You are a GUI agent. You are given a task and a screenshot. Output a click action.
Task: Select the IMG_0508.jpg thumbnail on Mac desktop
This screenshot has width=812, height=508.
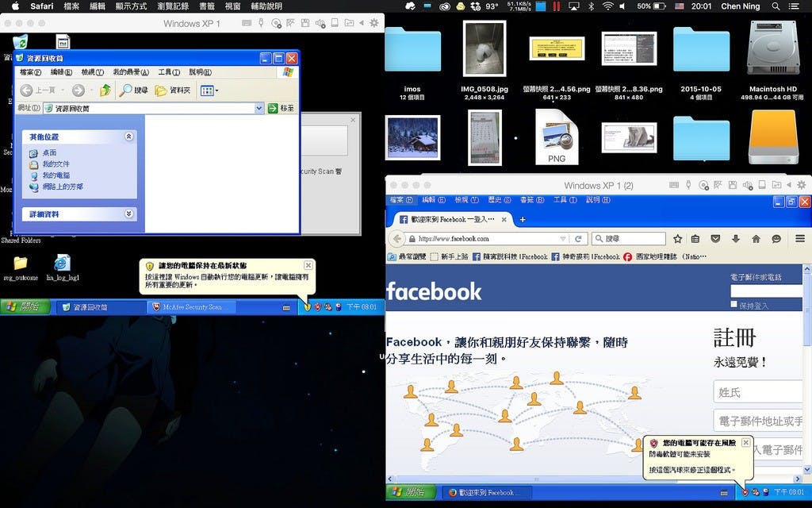[x=485, y=48]
